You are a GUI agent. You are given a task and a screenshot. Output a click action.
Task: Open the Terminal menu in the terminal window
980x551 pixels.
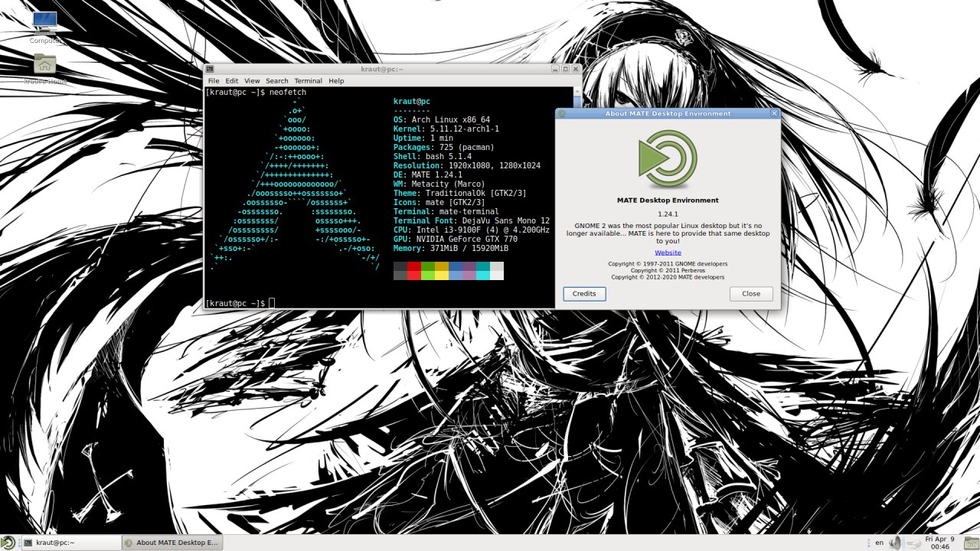(309, 80)
